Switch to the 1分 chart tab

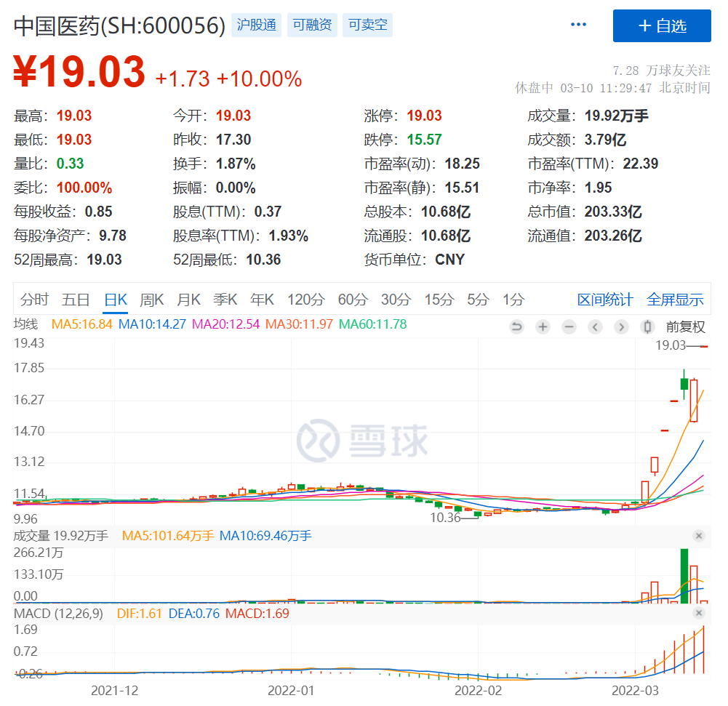(x=513, y=300)
